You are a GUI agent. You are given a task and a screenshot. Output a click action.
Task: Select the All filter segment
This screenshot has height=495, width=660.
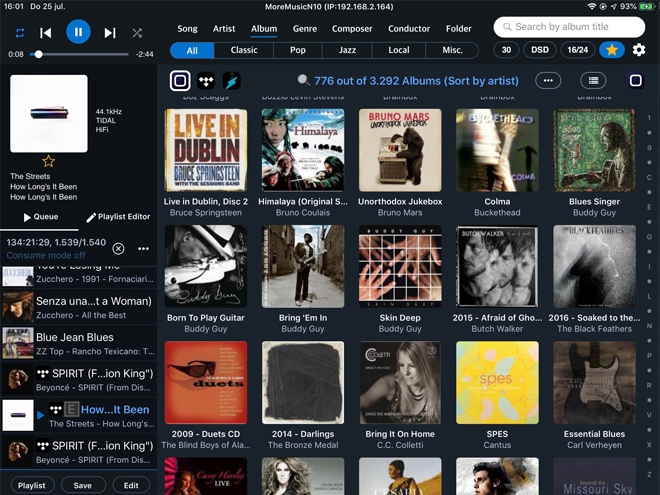pos(192,50)
